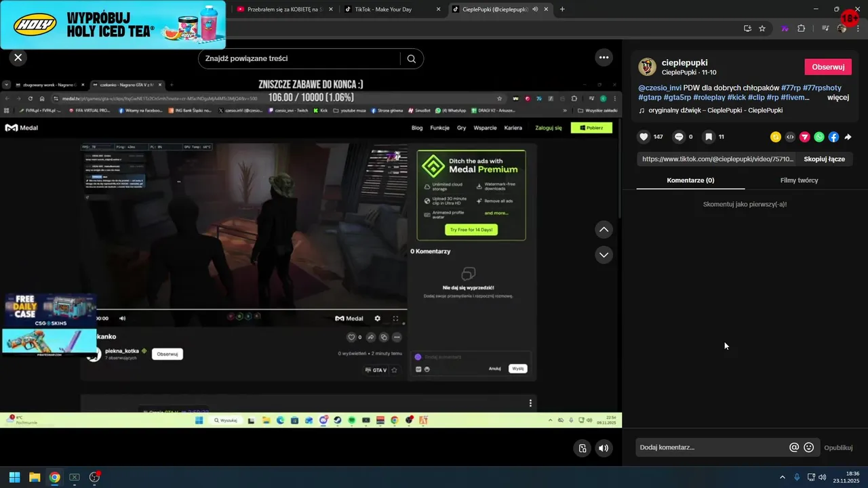Click the microphone tray icon
The height and width of the screenshot is (488, 868).
click(x=797, y=477)
